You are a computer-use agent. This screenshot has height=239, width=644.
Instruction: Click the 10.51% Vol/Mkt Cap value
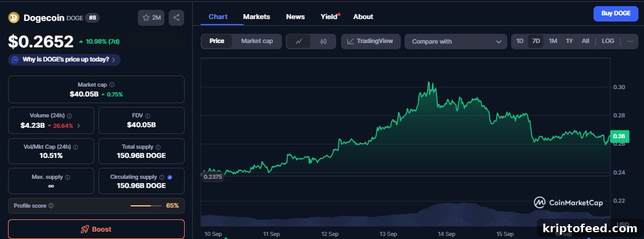click(x=51, y=156)
